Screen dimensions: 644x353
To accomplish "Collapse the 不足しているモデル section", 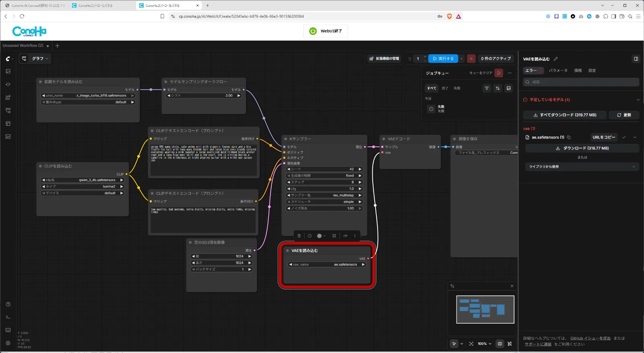I will [x=638, y=100].
